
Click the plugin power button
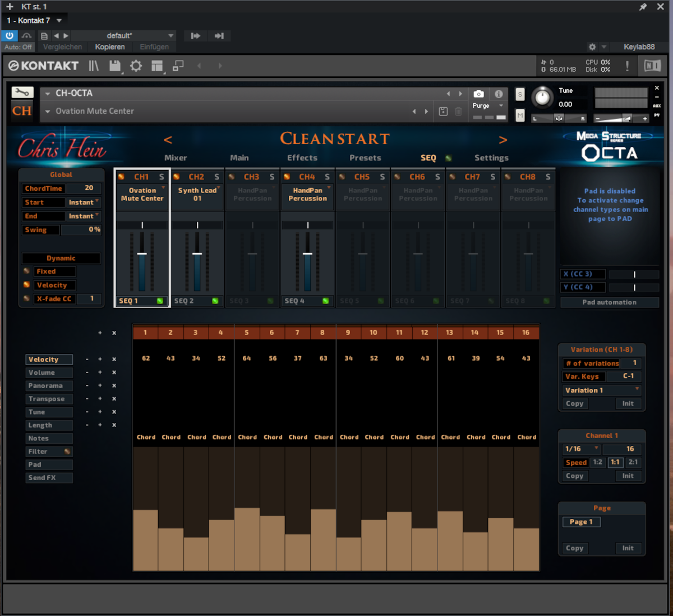pos(10,35)
